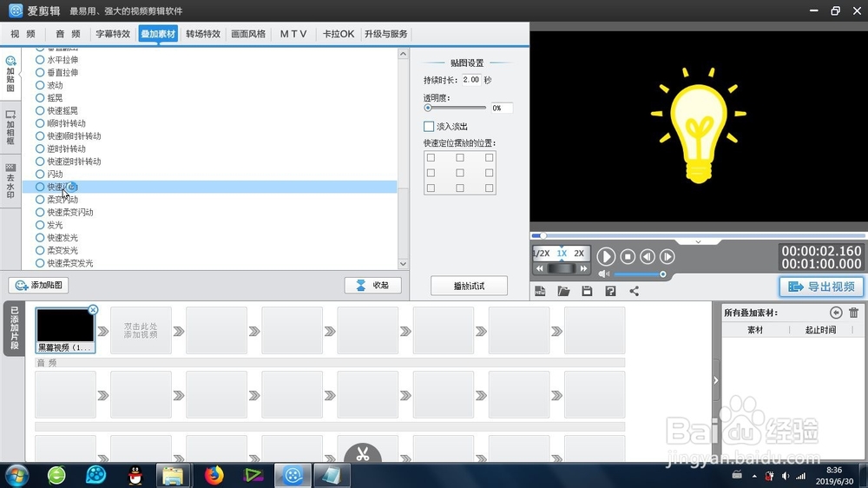Select the center position quick-locate box
Screen dimensions: 868x488
[459, 173]
